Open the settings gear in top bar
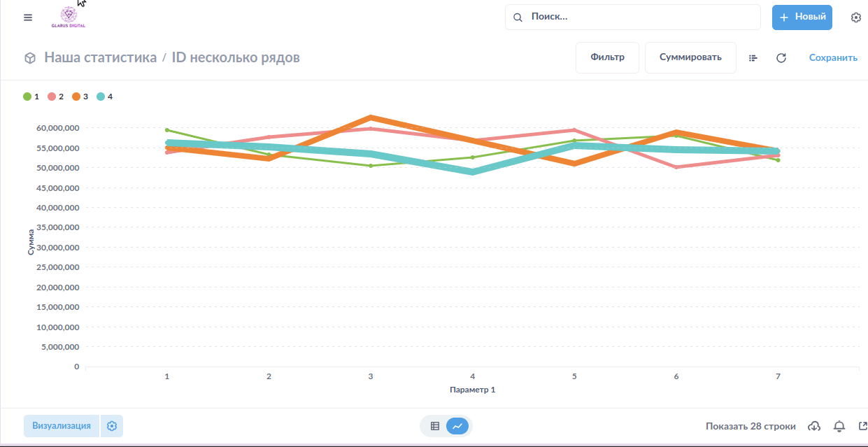The height and width of the screenshot is (447, 868). pyautogui.click(x=855, y=17)
